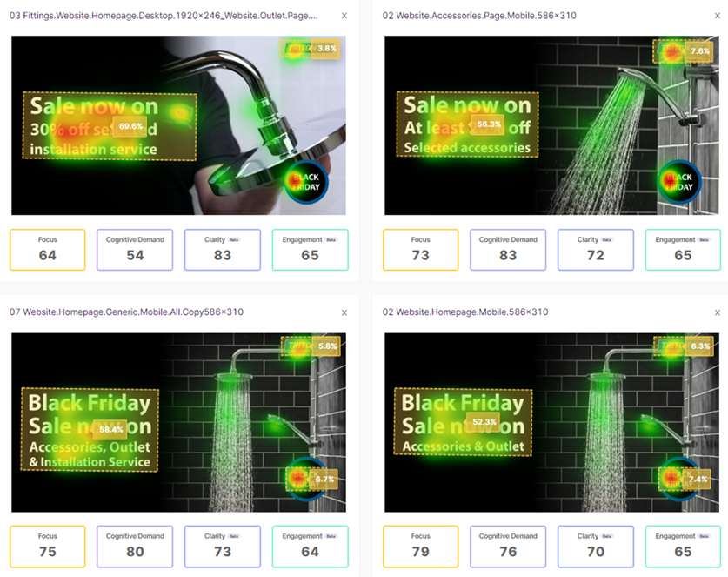This screenshot has width=728, height=577.
Task: Close the 02 Website Accessories Page Mobile card
Action: (x=718, y=16)
